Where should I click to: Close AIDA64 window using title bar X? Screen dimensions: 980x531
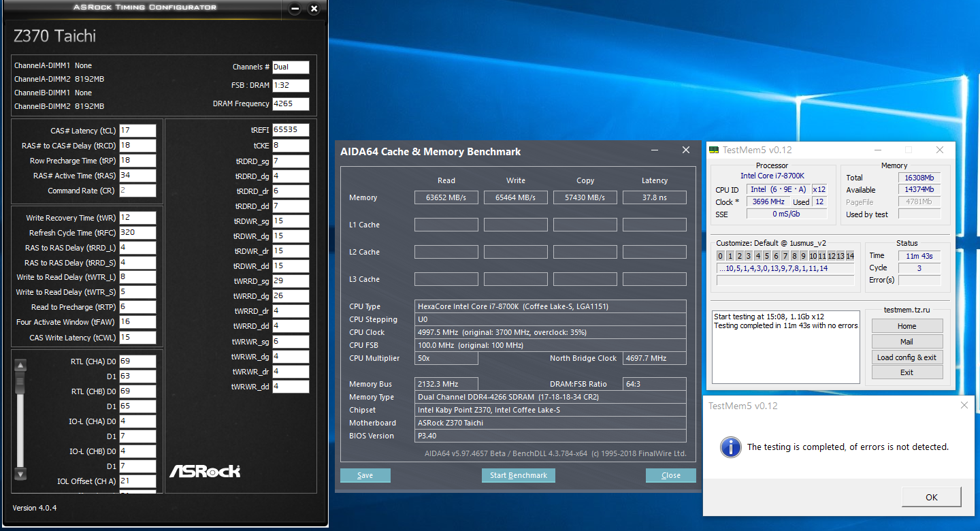click(686, 150)
